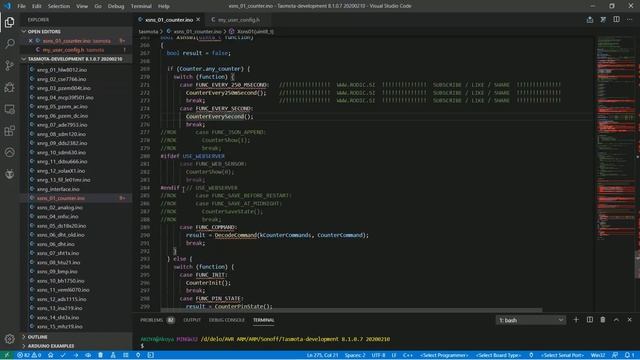Maximize the panel with up chevron
Screen dimensions: 640x360
(616, 320)
